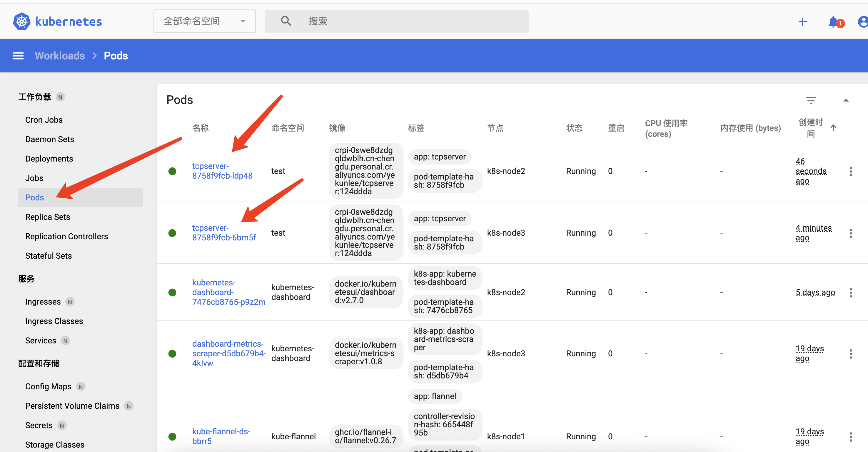This screenshot has height=452, width=868.
Task: Click the Kubernetes logo icon
Action: pos(21,21)
